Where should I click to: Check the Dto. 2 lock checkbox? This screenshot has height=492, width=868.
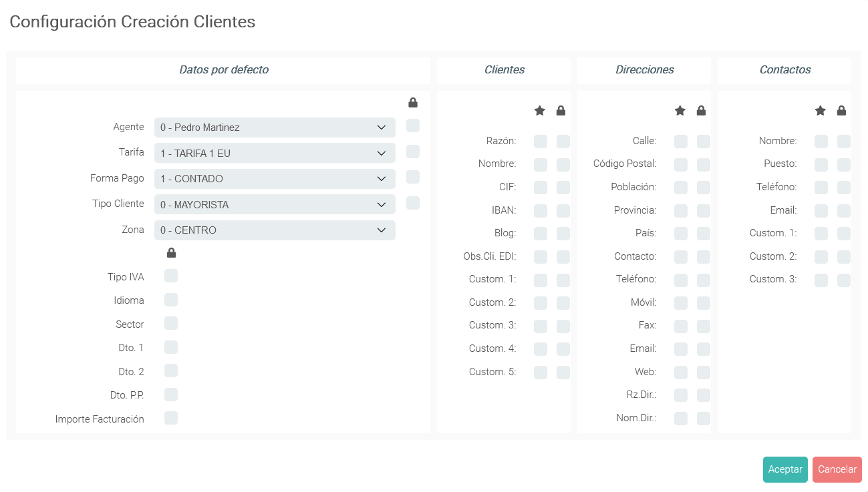pyautogui.click(x=171, y=371)
